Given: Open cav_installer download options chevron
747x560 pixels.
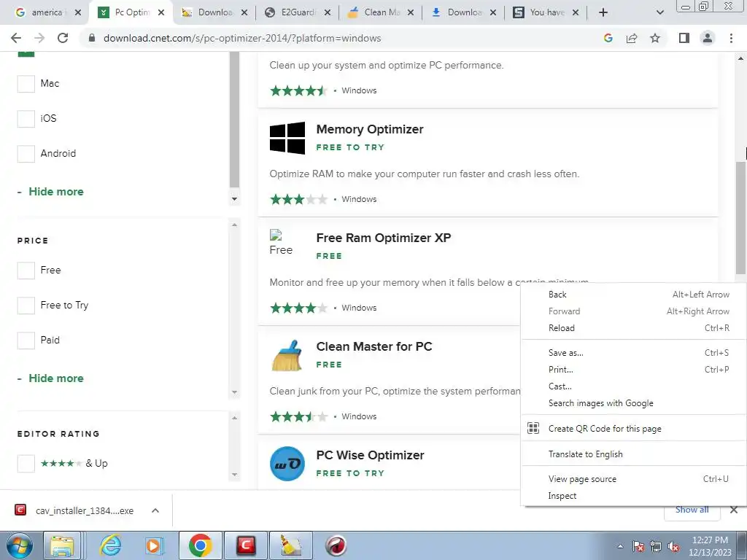Looking at the screenshot, I should pos(155,510).
